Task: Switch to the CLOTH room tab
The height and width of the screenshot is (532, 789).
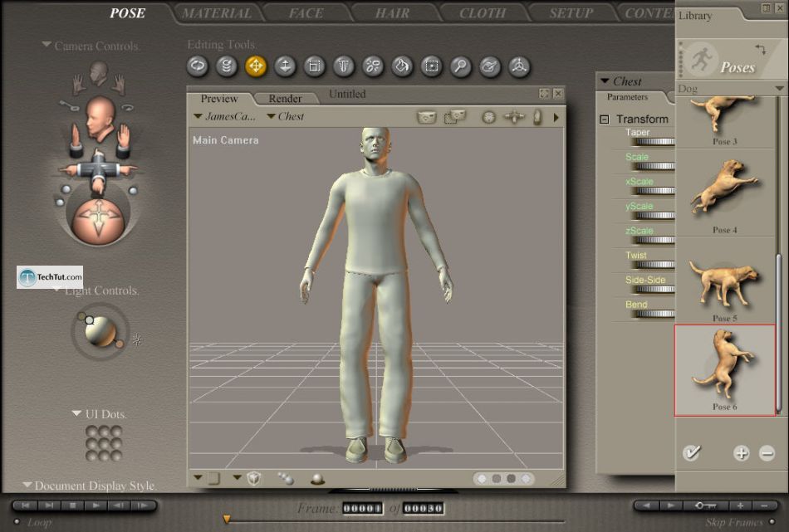Action: pyautogui.click(x=483, y=13)
